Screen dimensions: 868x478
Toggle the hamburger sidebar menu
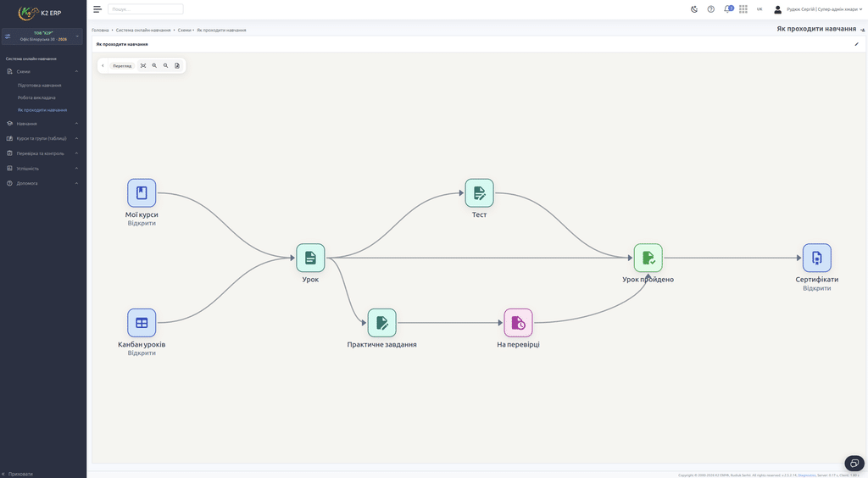click(x=97, y=8)
